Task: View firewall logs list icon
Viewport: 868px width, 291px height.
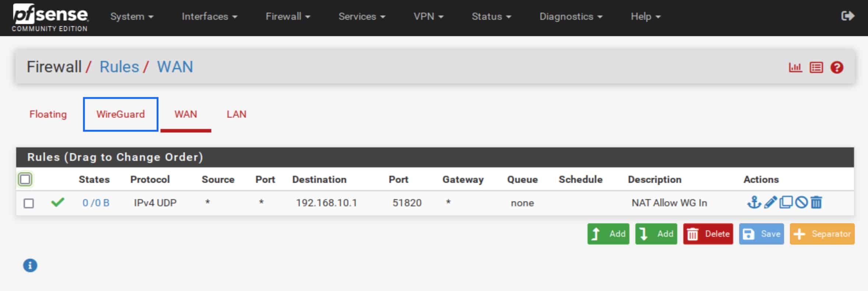Action: tap(816, 67)
